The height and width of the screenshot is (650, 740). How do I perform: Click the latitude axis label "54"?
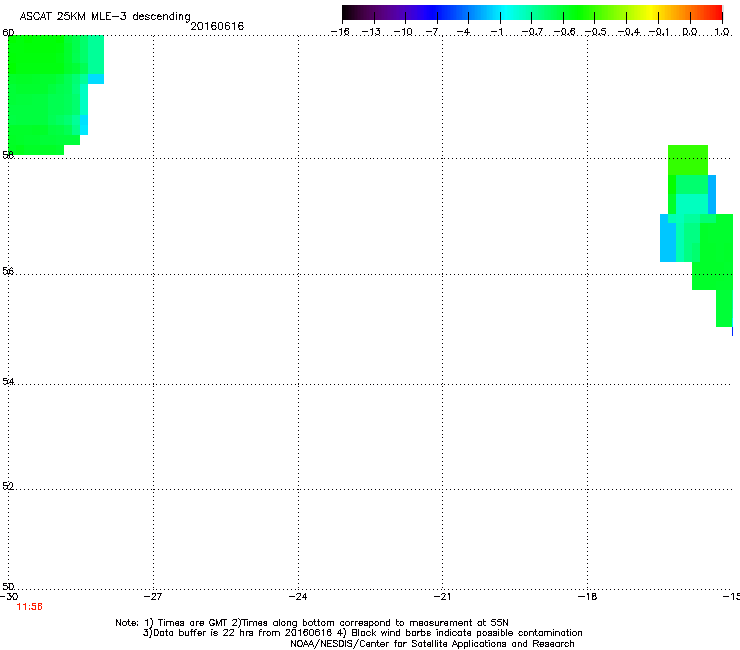click(8, 381)
